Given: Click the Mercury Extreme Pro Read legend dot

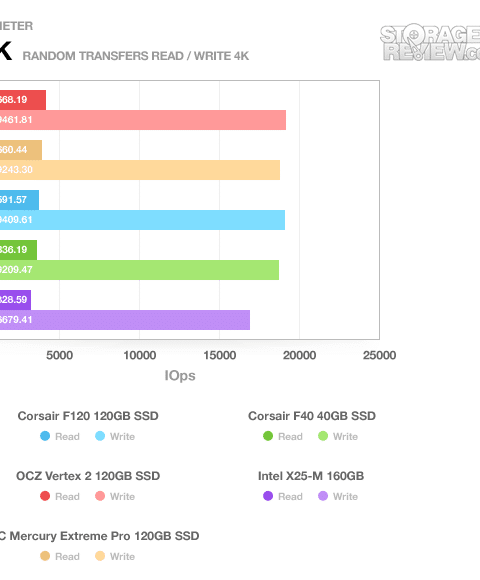Looking at the screenshot, I should coord(45,556).
